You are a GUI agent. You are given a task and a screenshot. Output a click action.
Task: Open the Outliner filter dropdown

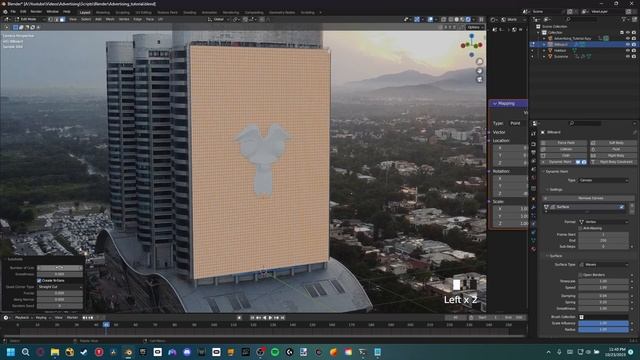pyautogui.click(x=625, y=19)
